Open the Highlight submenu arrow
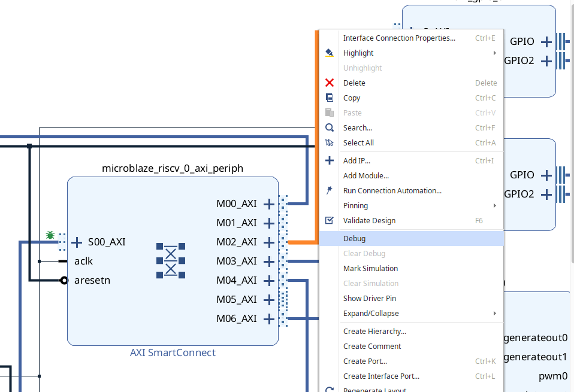This screenshot has height=392, width=574. coord(496,53)
